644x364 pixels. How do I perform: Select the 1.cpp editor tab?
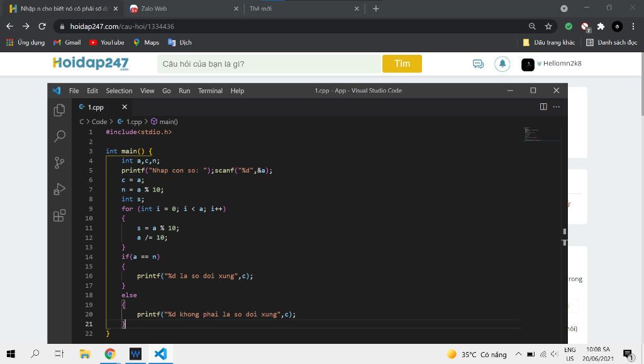(103, 107)
